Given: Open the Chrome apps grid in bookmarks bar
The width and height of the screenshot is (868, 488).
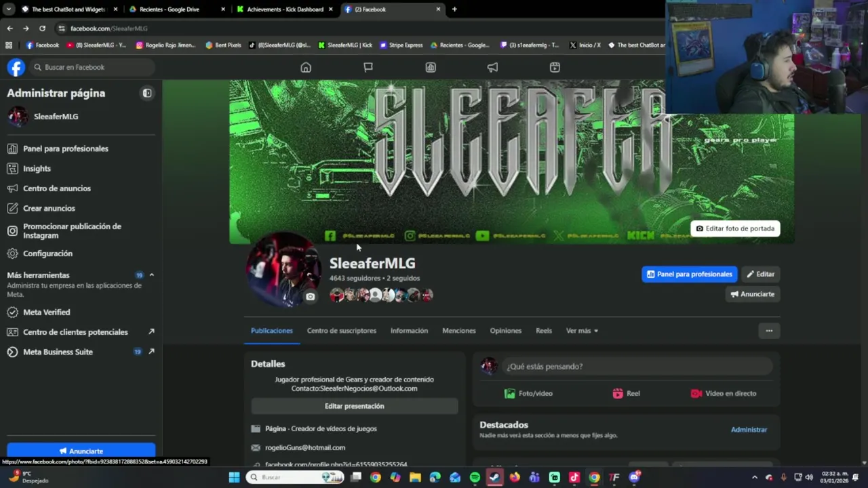Looking at the screenshot, I should click(x=9, y=45).
